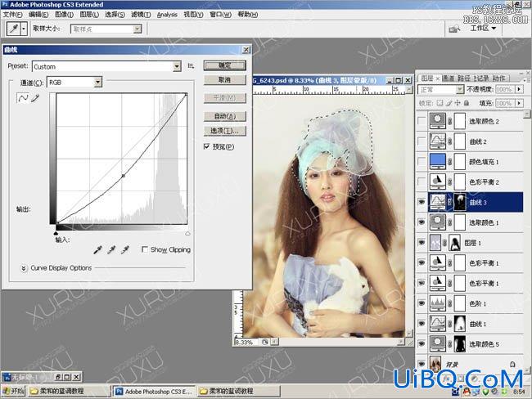The width and height of the screenshot is (532, 399).
Task: Choose the edit-points curve tool icon
Action: pyautogui.click(x=23, y=98)
